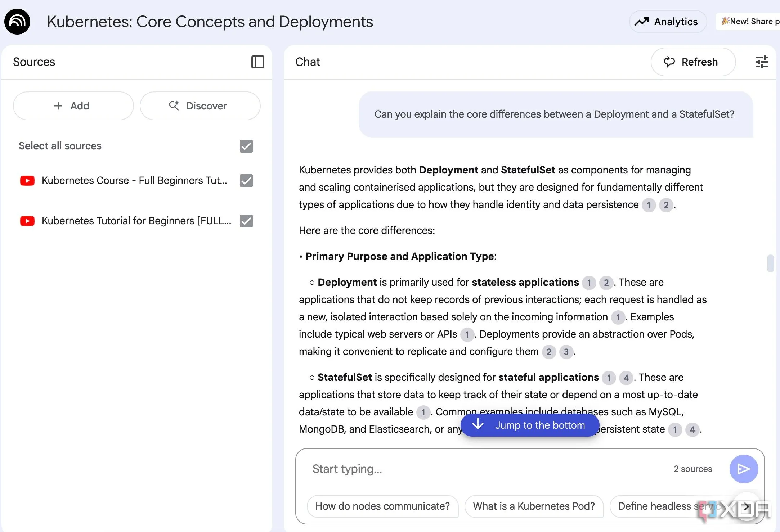Click citation 2 after configure them
Screen dimensions: 780x532
point(549,352)
